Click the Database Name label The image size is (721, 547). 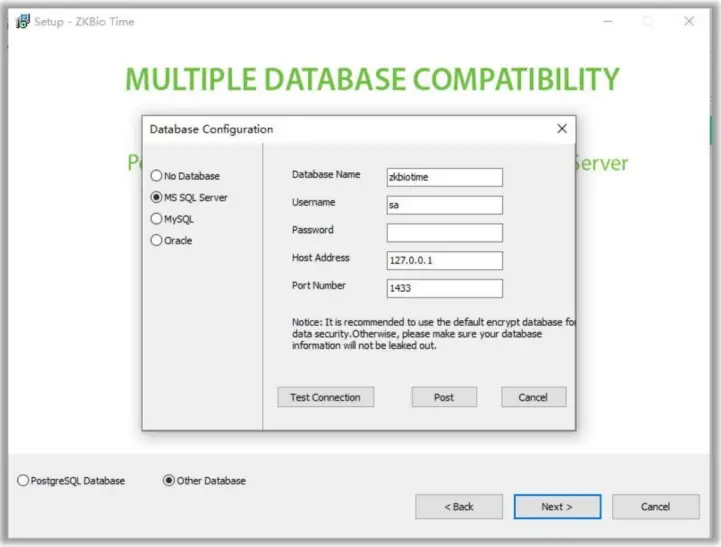coord(326,174)
